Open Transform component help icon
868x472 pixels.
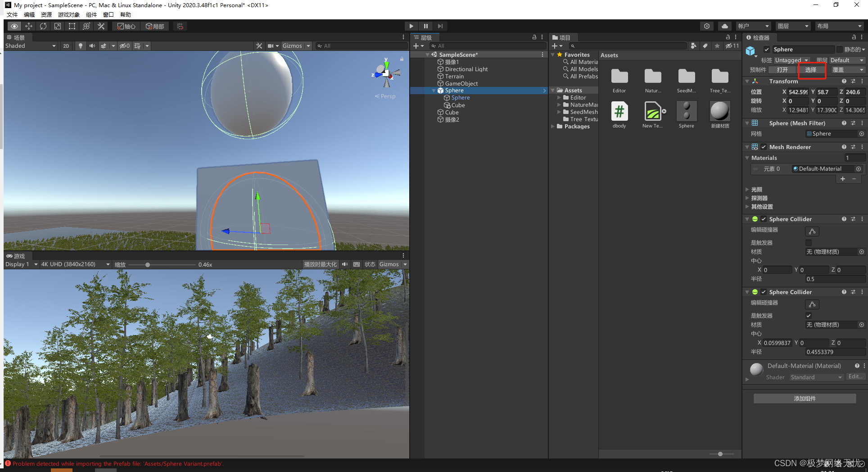[x=844, y=82]
